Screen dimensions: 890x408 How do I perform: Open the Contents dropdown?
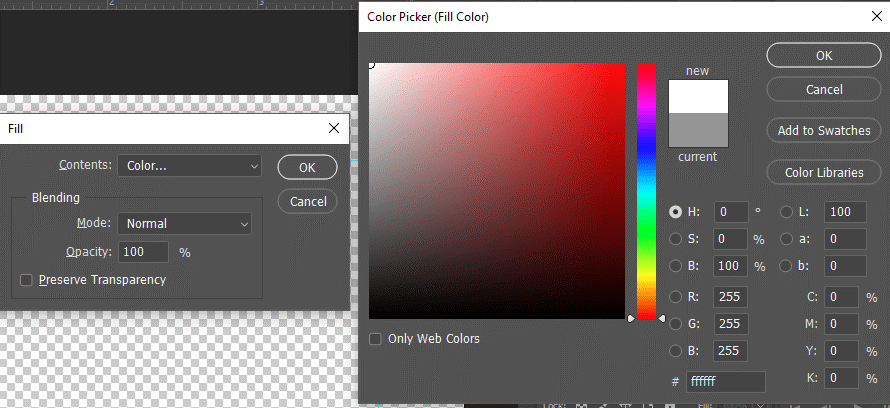point(189,166)
